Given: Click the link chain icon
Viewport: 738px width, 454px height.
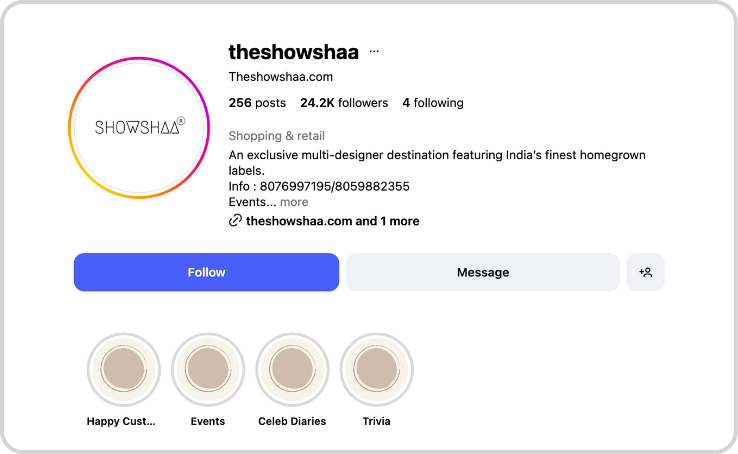Looking at the screenshot, I should pos(235,221).
